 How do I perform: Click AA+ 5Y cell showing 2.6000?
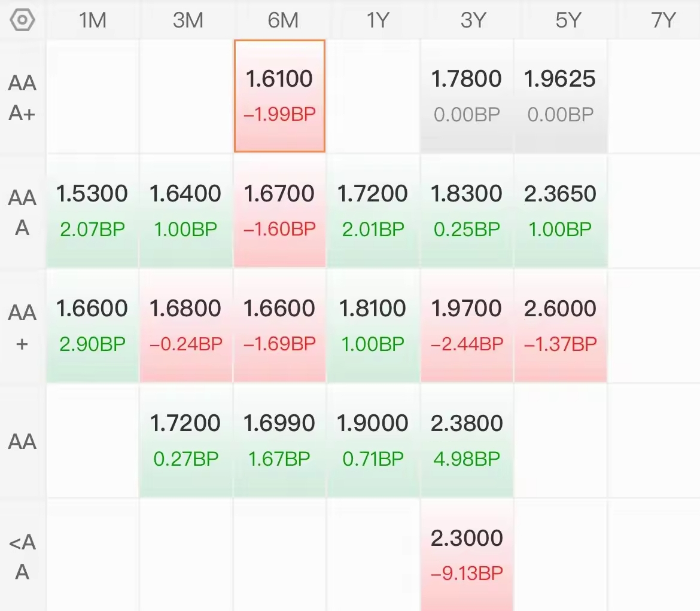click(560, 326)
